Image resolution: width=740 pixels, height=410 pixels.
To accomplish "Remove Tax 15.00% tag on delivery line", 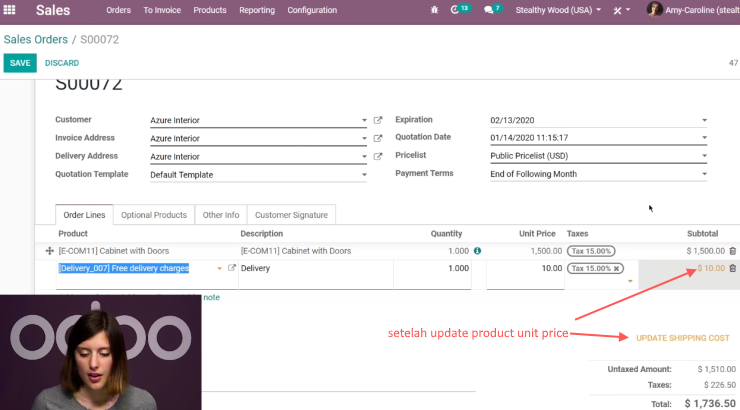I will [616, 268].
